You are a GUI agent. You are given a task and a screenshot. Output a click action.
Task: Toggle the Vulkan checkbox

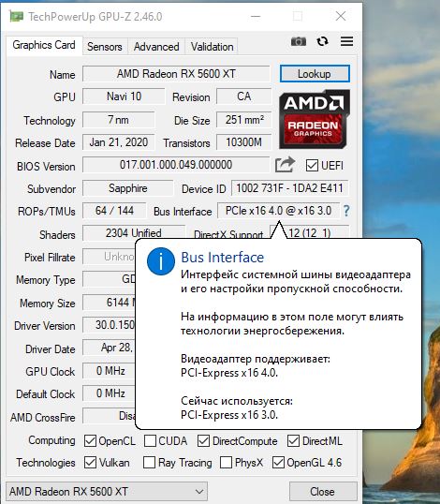point(90,463)
